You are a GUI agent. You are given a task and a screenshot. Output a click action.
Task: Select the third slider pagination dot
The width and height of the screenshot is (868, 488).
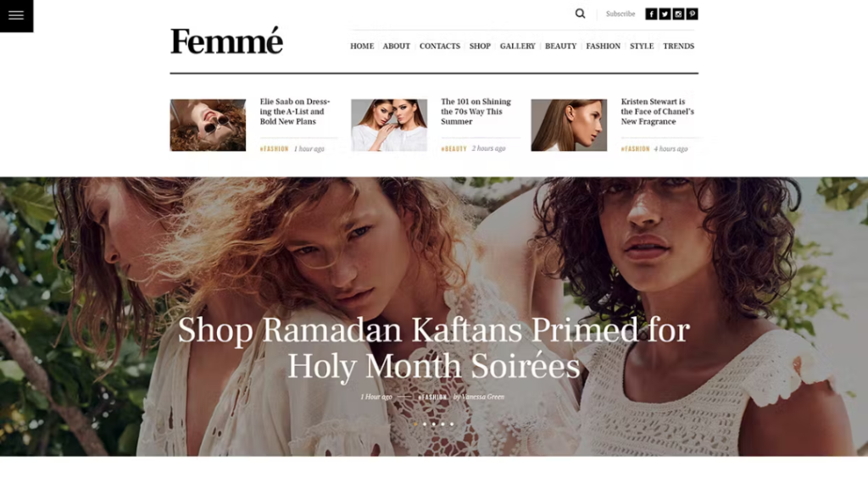pos(433,424)
